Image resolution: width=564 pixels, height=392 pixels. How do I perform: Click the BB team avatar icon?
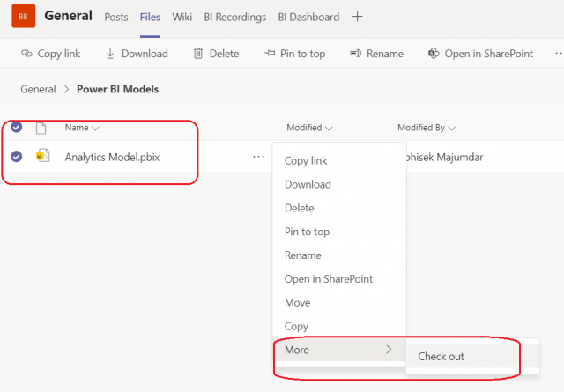click(24, 16)
